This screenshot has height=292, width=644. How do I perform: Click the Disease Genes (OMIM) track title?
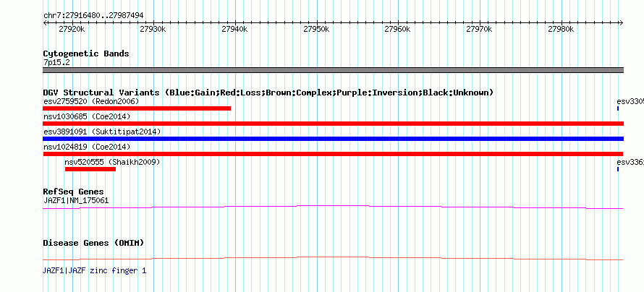point(93,243)
